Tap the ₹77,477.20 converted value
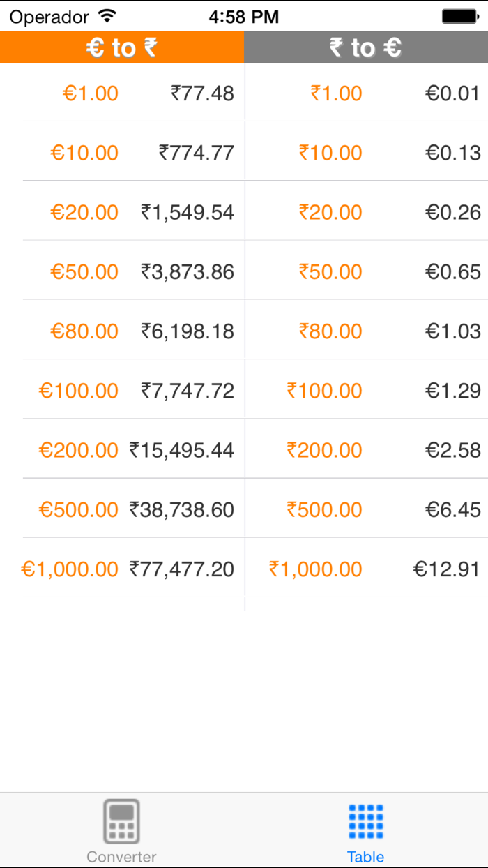Viewport: 488px width, 868px height. point(181,569)
